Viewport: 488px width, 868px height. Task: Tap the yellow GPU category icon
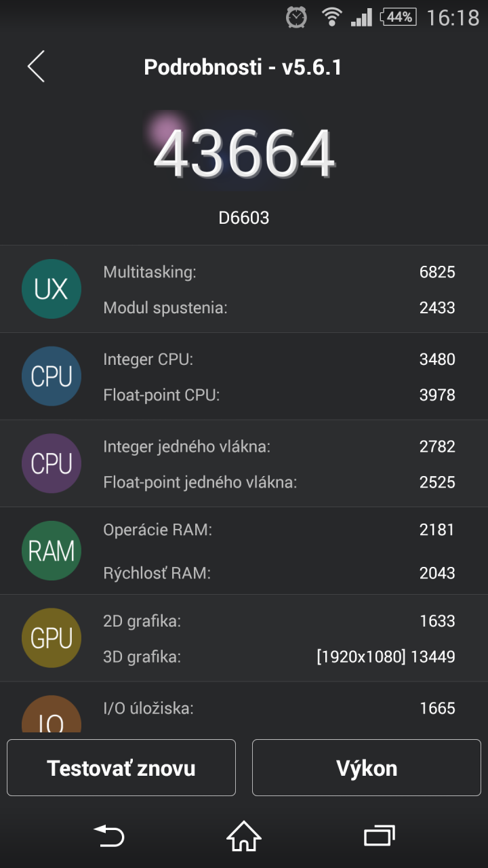tap(52, 638)
